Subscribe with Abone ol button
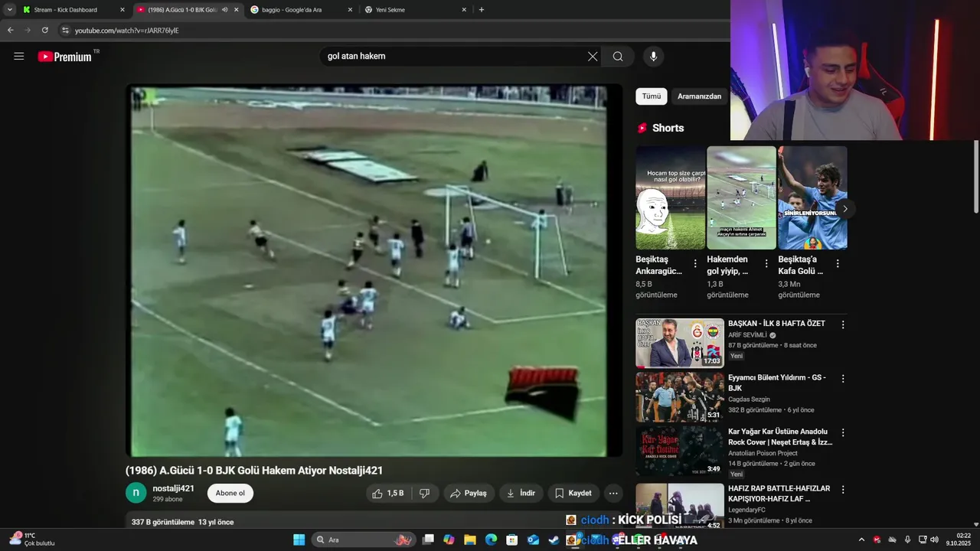The height and width of the screenshot is (551, 980). click(x=230, y=494)
